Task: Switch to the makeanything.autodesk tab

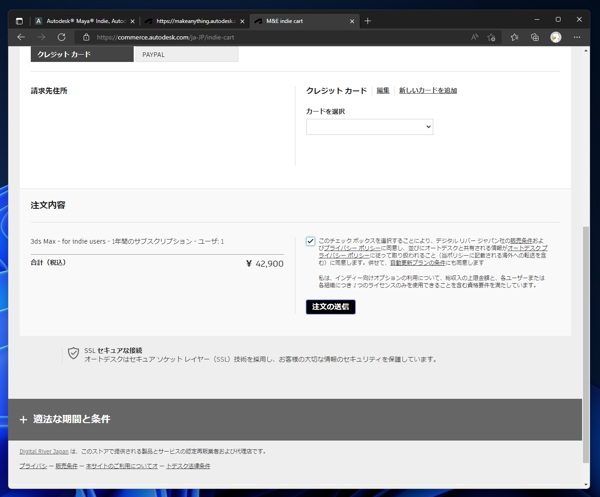Action: 195,21
